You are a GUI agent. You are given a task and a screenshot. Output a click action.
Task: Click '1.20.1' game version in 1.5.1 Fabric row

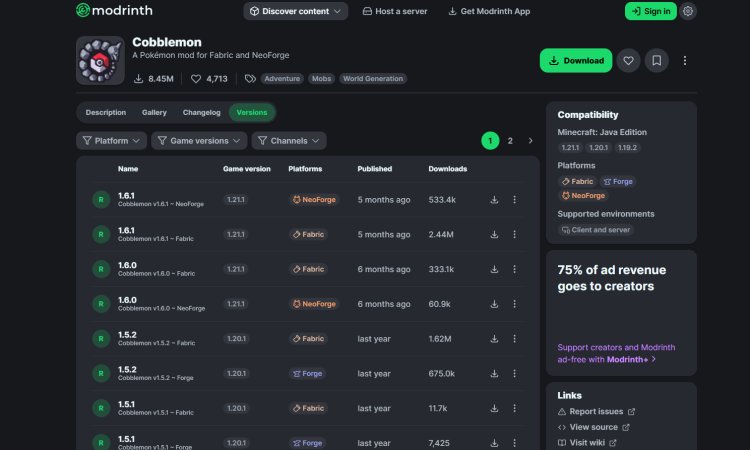click(x=236, y=408)
